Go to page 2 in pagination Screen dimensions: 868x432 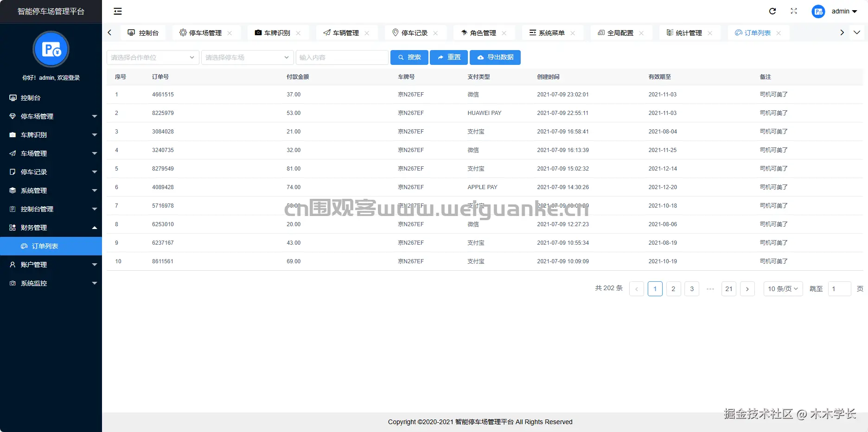pos(674,289)
